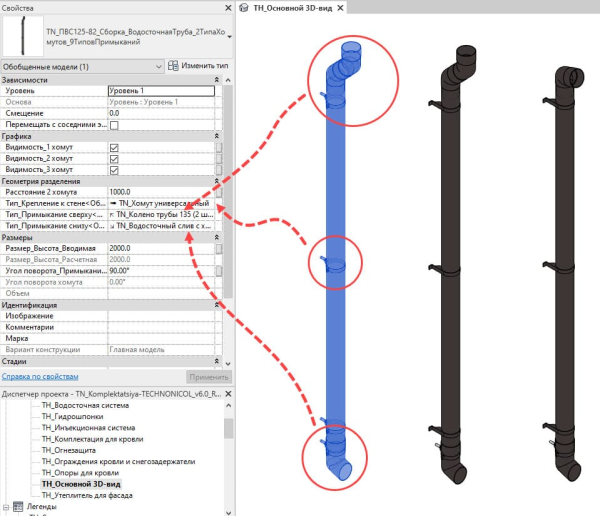The width and height of the screenshot is (600, 516).
Task: Toggle Видимость_2 хомут checkbox
Action: point(114,158)
